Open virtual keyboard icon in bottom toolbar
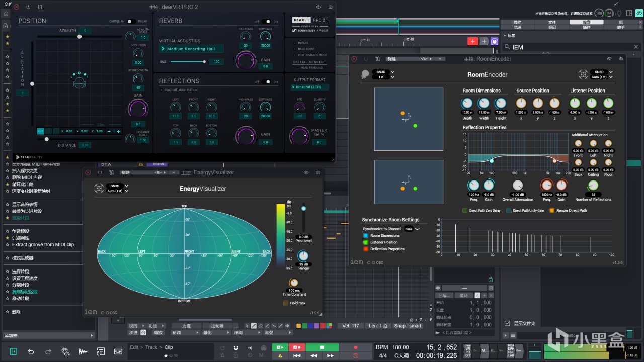The width and height of the screenshot is (644, 362). (x=118, y=351)
